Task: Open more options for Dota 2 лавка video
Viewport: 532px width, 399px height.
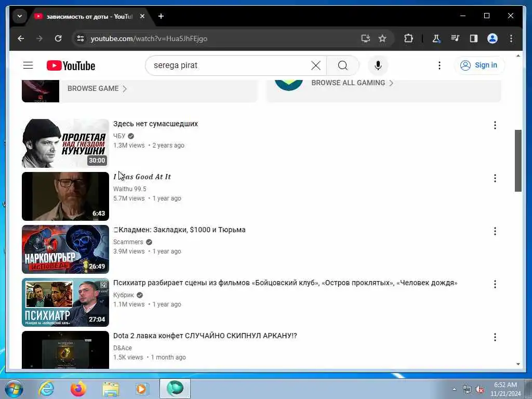Action: 495,337
